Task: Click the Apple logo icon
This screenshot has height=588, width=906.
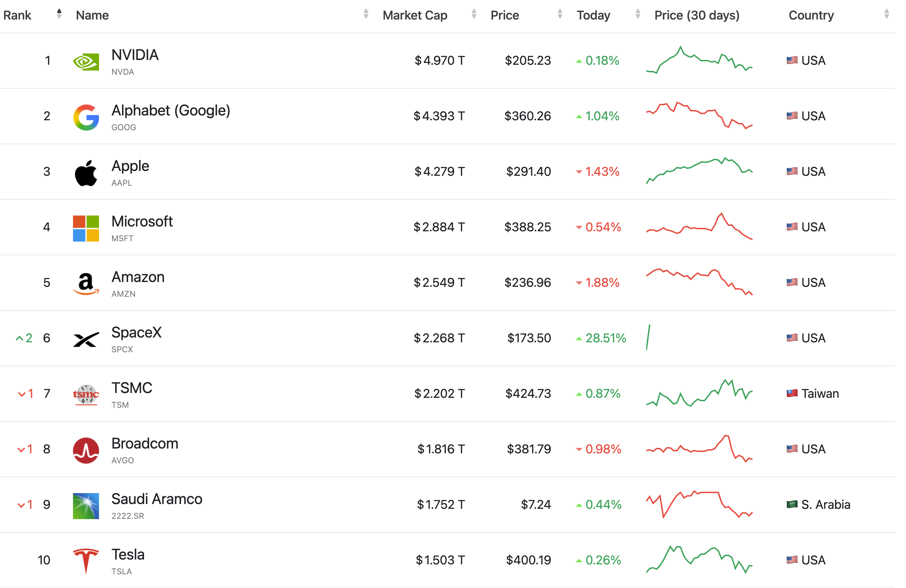Action: [86, 173]
